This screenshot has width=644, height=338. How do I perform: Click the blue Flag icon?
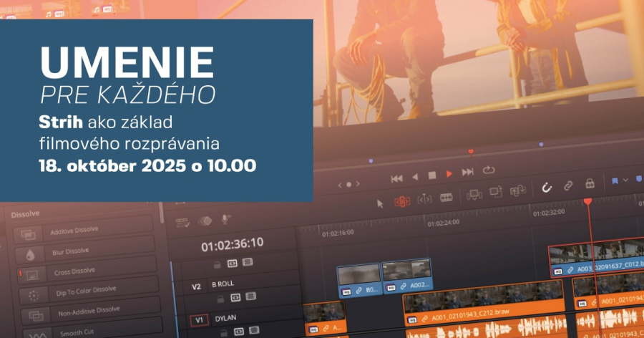click(615, 180)
